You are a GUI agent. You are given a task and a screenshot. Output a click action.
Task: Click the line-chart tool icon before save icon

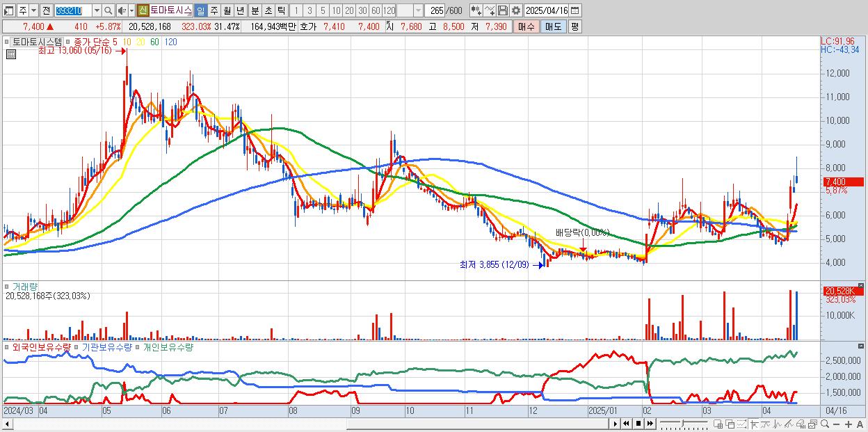[x=490, y=10]
